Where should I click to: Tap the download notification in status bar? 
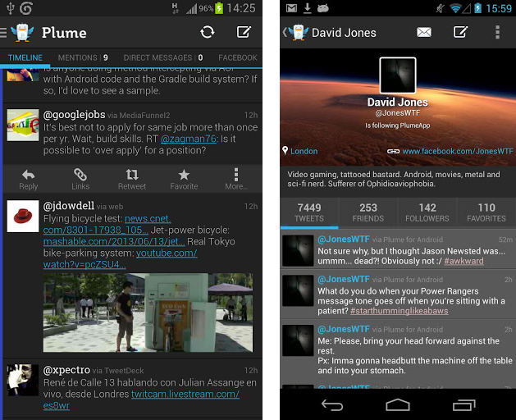[308, 8]
